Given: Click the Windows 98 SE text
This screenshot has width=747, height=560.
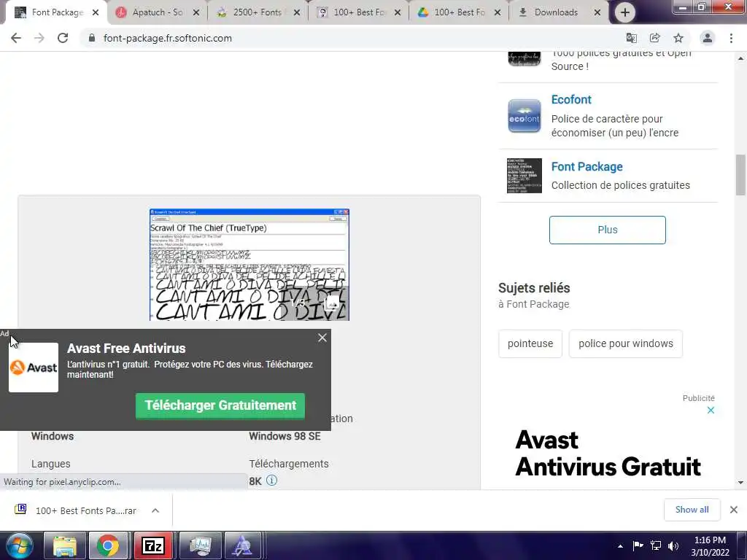Looking at the screenshot, I should point(285,436).
